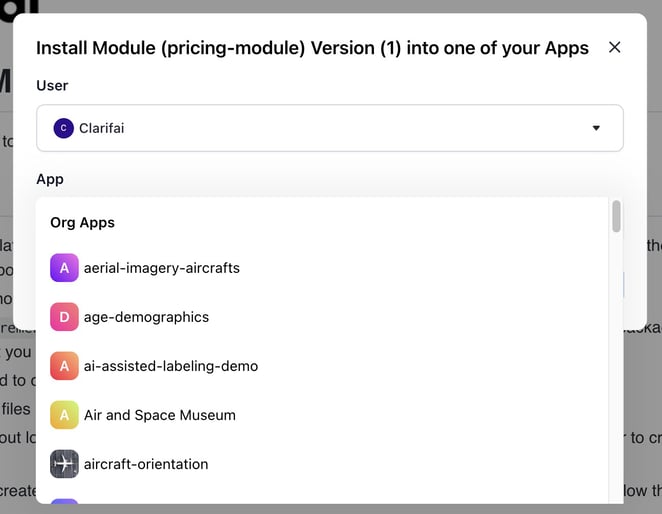Click the User field label
662x514 pixels.
coord(52,86)
